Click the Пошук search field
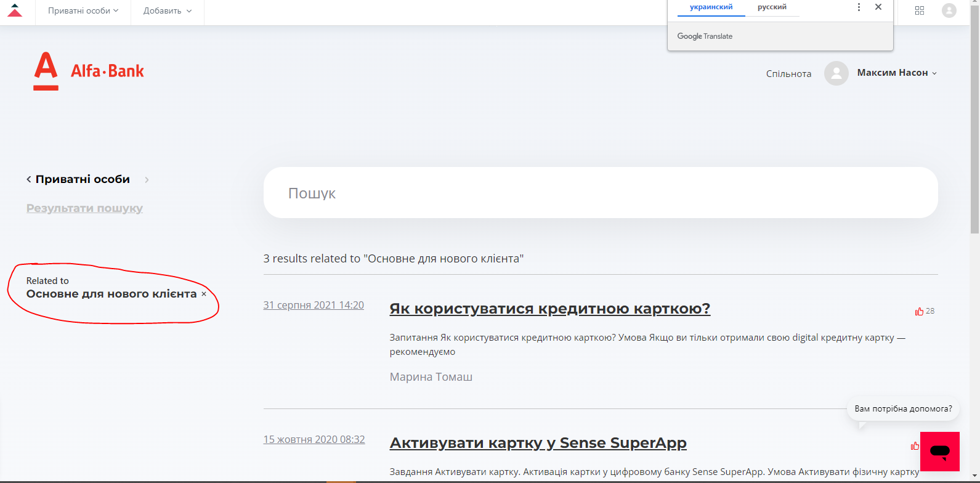The image size is (980, 483). (x=601, y=193)
